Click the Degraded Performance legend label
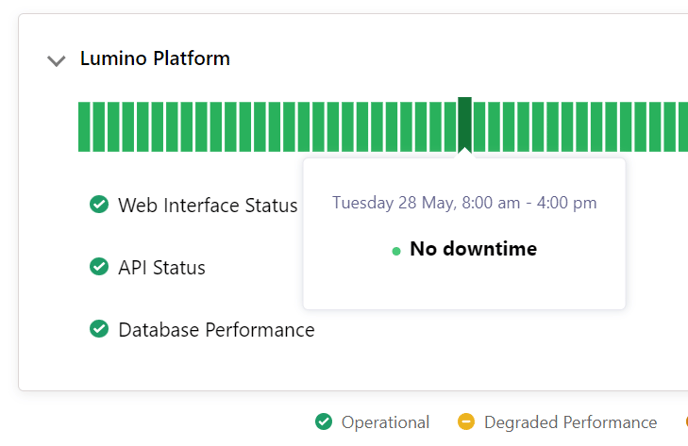 click(570, 422)
